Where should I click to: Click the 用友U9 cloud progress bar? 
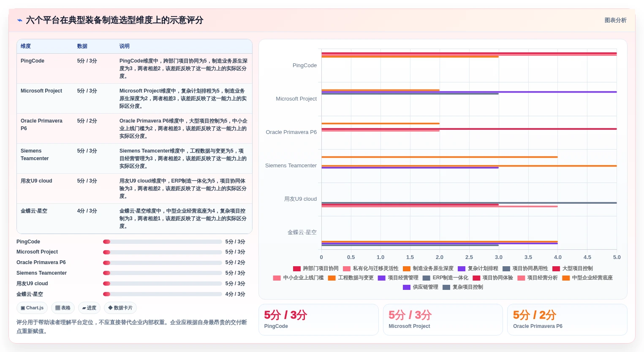[x=163, y=284]
